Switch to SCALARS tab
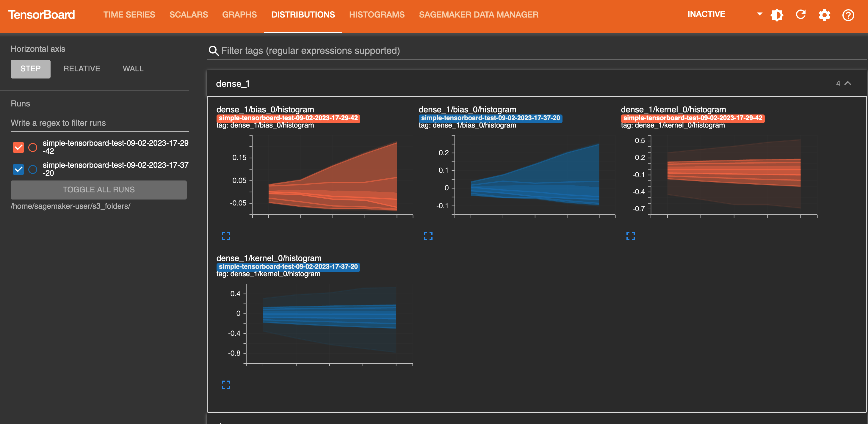 (x=189, y=15)
